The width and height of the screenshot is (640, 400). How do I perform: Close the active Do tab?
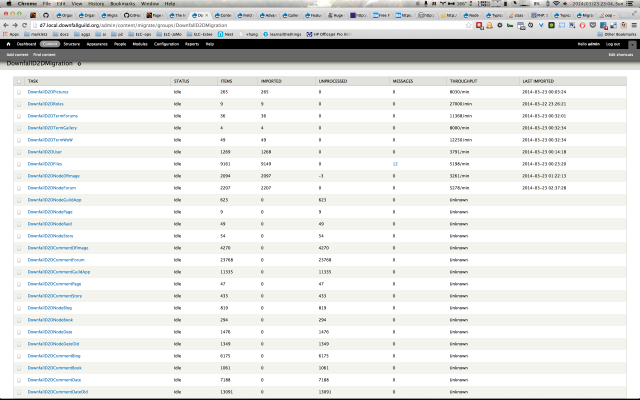(x=207, y=15)
